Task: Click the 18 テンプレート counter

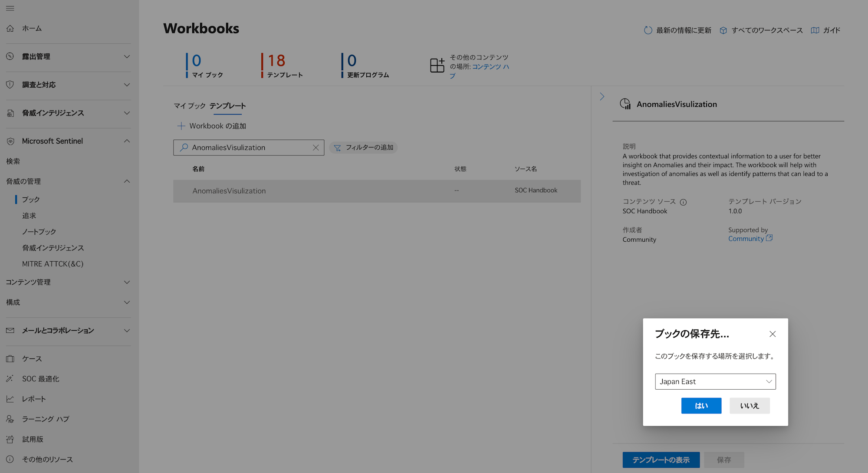Action: click(x=282, y=66)
